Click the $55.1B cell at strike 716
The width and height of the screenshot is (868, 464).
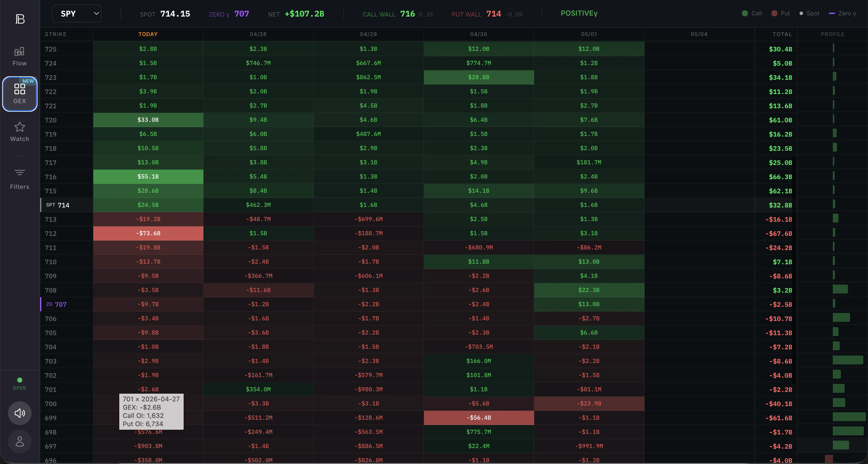pyautogui.click(x=148, y=177)
